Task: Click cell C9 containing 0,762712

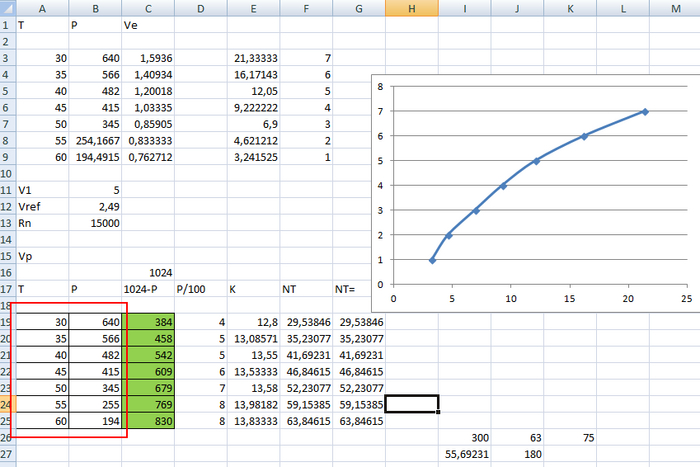Action: (x=148, y=157)
